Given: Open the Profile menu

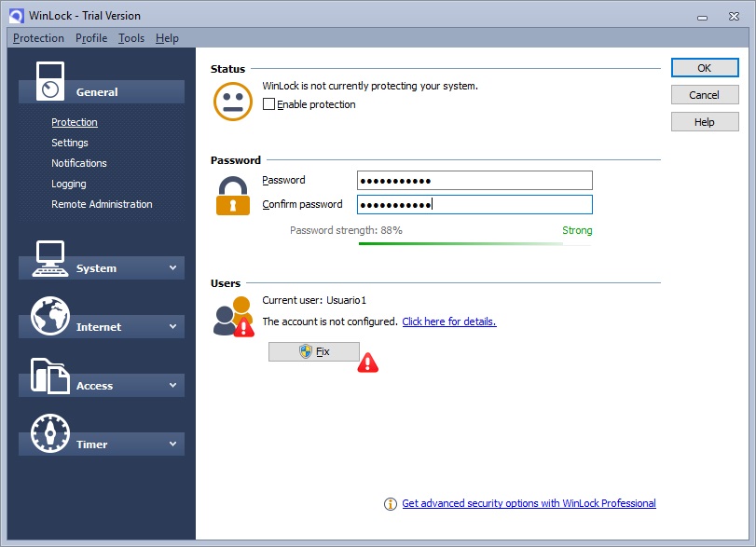Looking at the screenshot, I should coord(91,38).
